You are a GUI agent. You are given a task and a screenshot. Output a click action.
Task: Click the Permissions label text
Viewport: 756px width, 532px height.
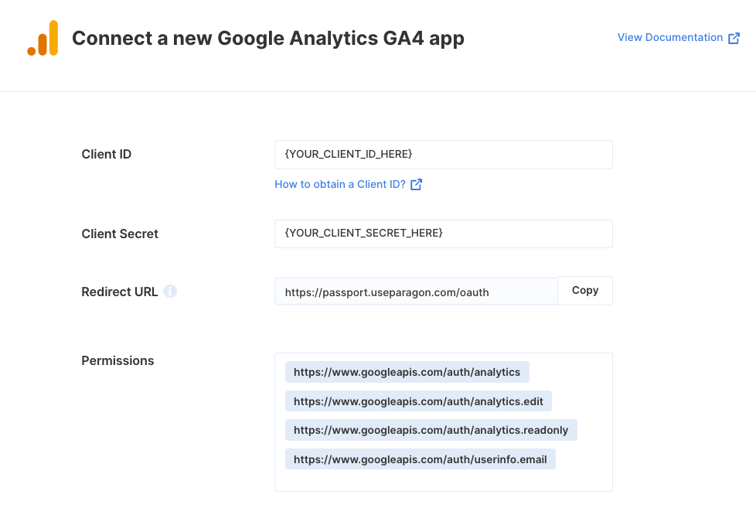pyautogui.click(x=117, y=361)
